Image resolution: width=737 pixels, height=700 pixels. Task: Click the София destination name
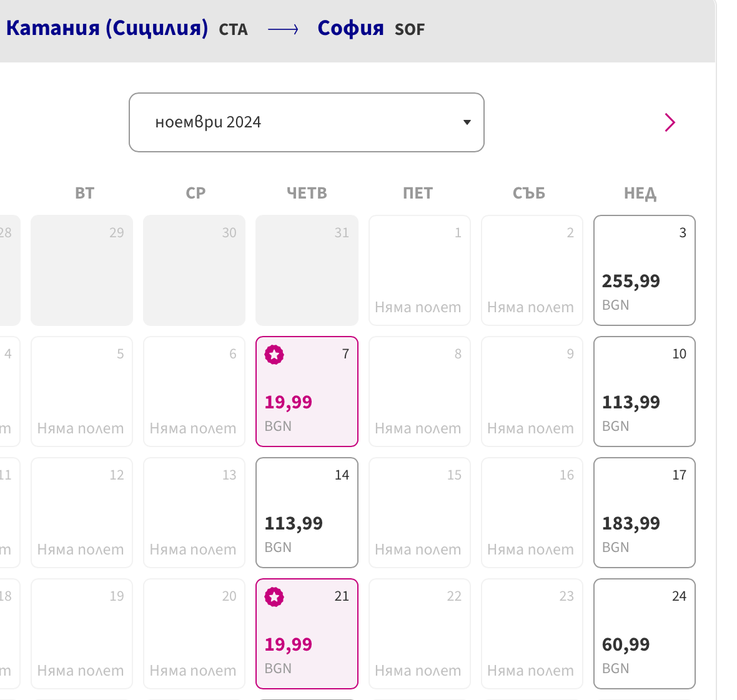pyautogui.click(x=350, y=28)
